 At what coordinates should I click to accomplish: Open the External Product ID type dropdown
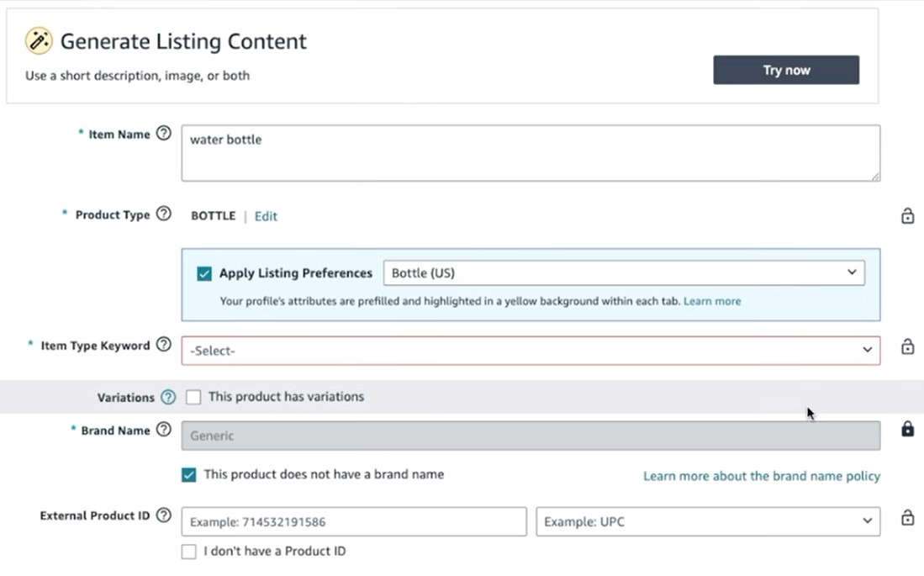click(708, 521)
